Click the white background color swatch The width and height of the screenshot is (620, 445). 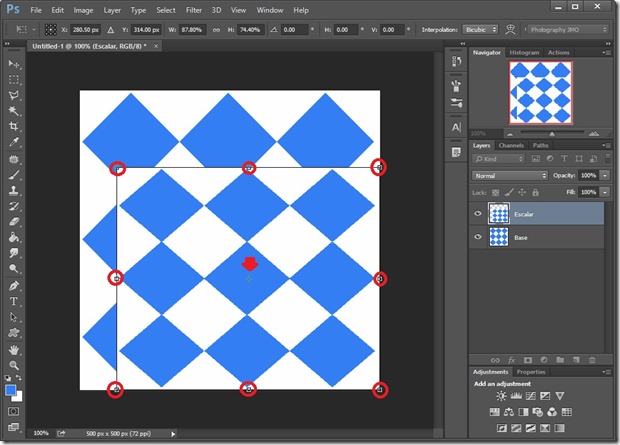18,397
